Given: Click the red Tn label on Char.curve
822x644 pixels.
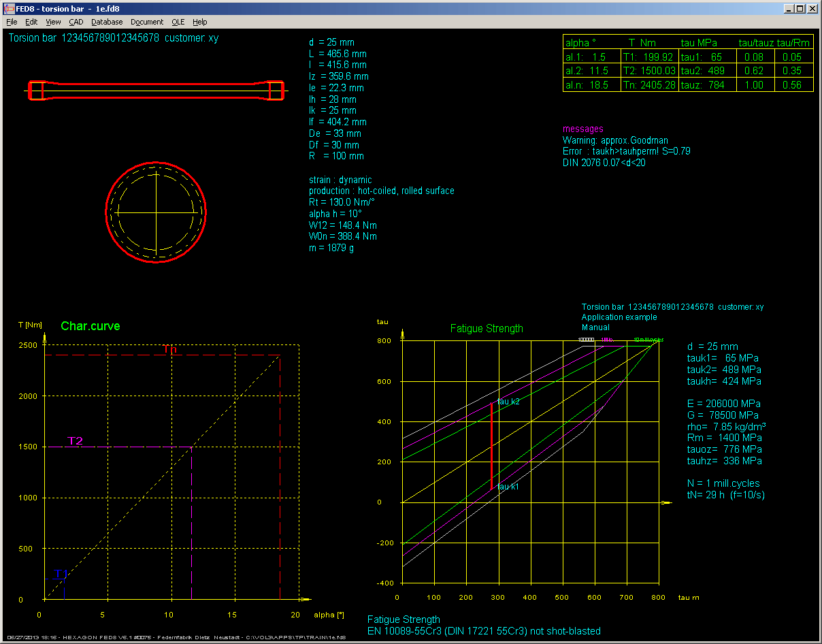Looking at the screenshot, I should pos(170,349).
